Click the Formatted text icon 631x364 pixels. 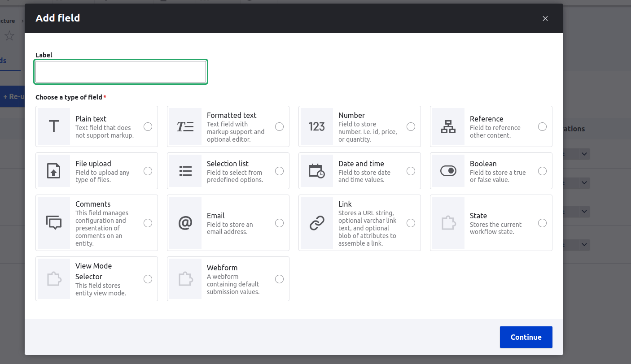point(185,126)
